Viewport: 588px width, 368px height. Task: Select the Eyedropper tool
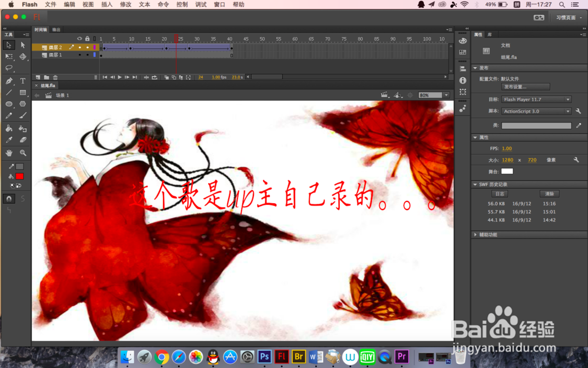click(x=9, y=140)
